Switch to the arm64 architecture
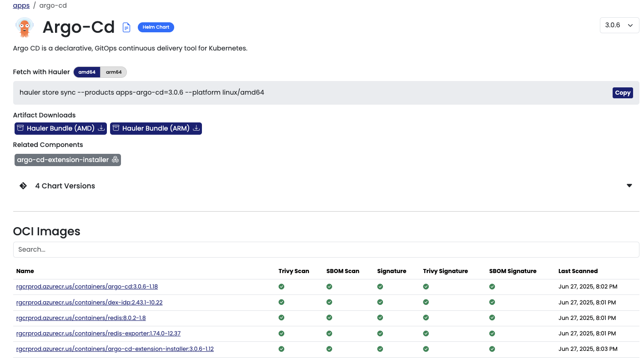 pyautogui.click(x=114, y=72)
